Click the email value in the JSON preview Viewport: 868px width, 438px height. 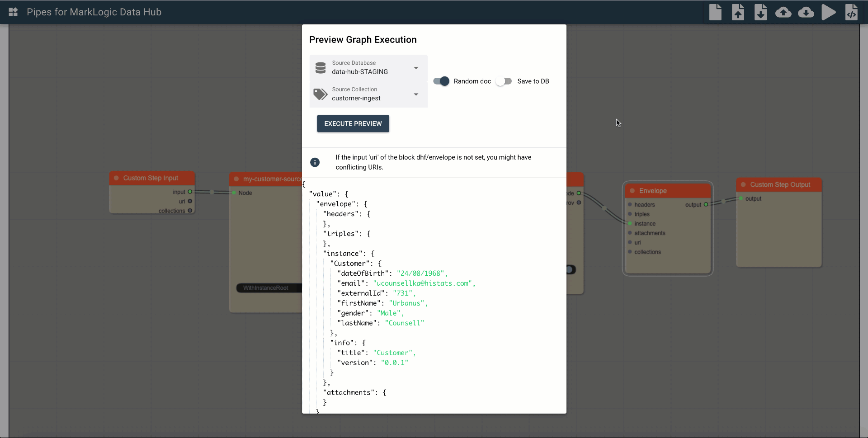pos(423,283)
